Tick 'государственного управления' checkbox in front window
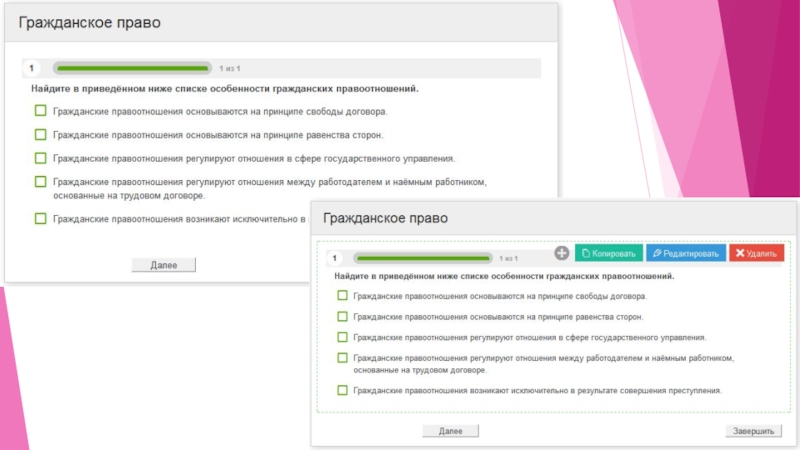The height and width of the screenshot is (450, 800). [342, 337]
